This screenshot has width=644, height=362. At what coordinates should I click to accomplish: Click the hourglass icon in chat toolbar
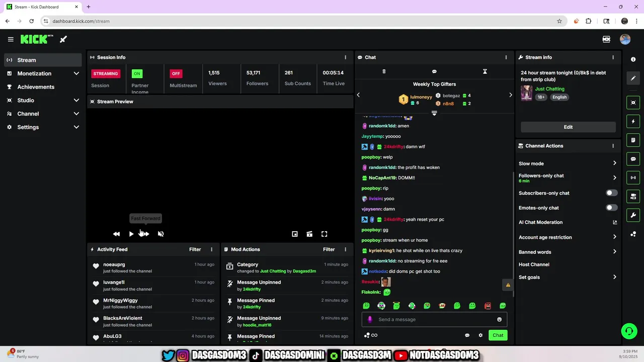click(485, 71)
